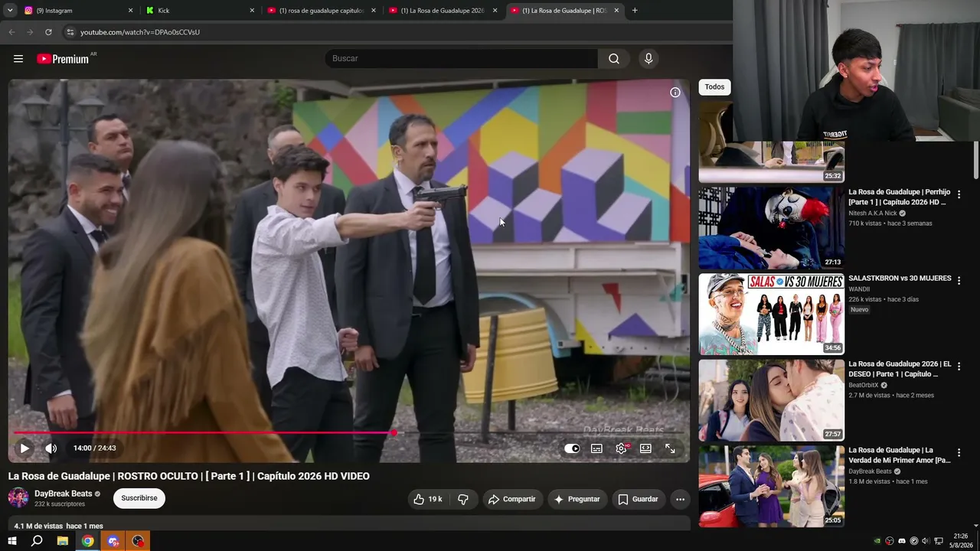Toggle autoplay switch in the player

pyautogui.click(x=572, y=448)
